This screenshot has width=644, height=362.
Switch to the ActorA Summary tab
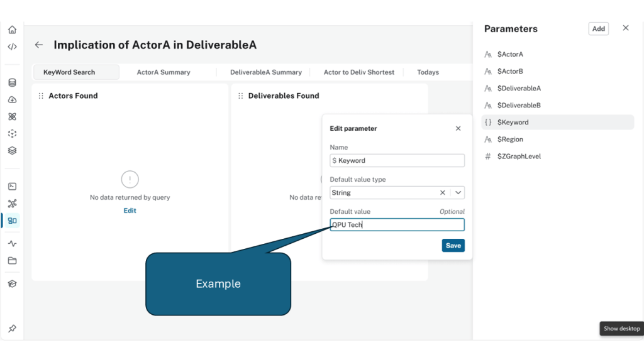[164, 72]
